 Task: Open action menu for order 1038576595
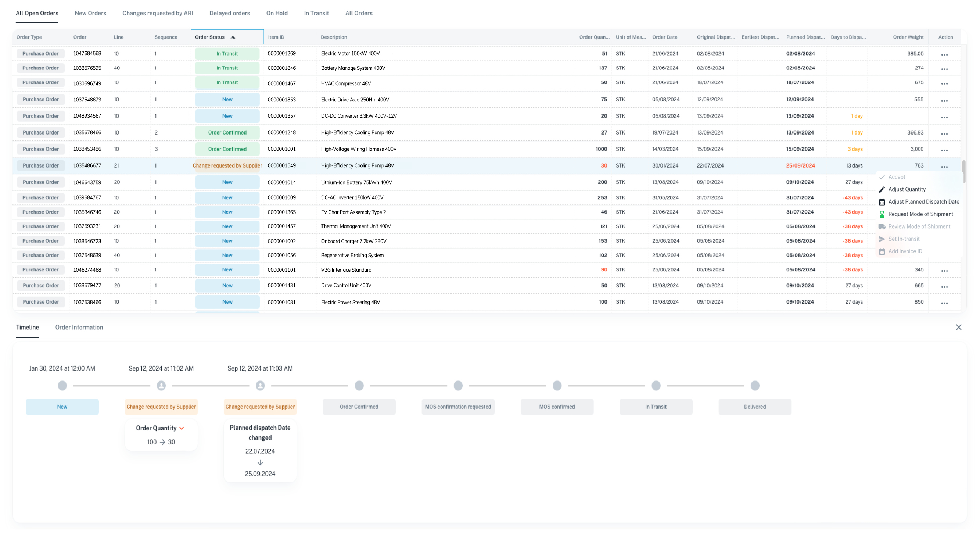click(944, 69)
